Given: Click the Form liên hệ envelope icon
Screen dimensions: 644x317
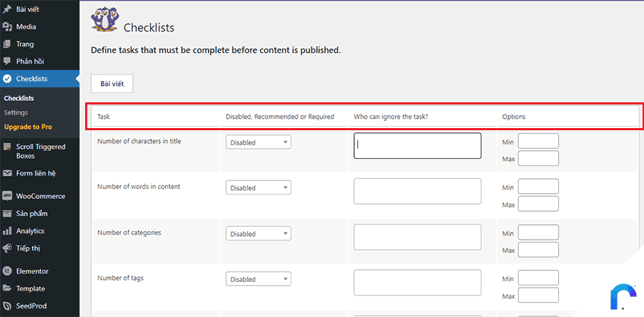Looking at the screenshot, I should point(7,173).
